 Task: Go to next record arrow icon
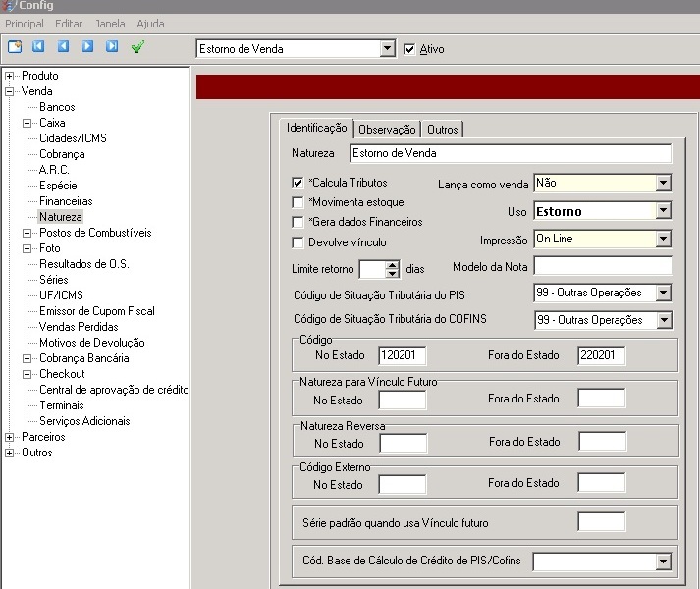pyautogui.click(x=87, y=46)
